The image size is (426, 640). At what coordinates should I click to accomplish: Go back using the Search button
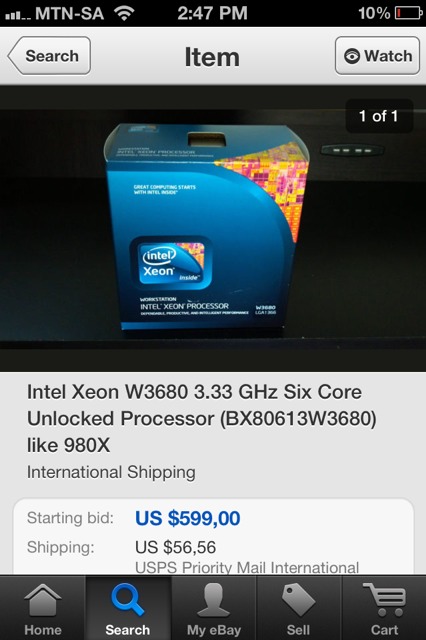coord(49,56)
